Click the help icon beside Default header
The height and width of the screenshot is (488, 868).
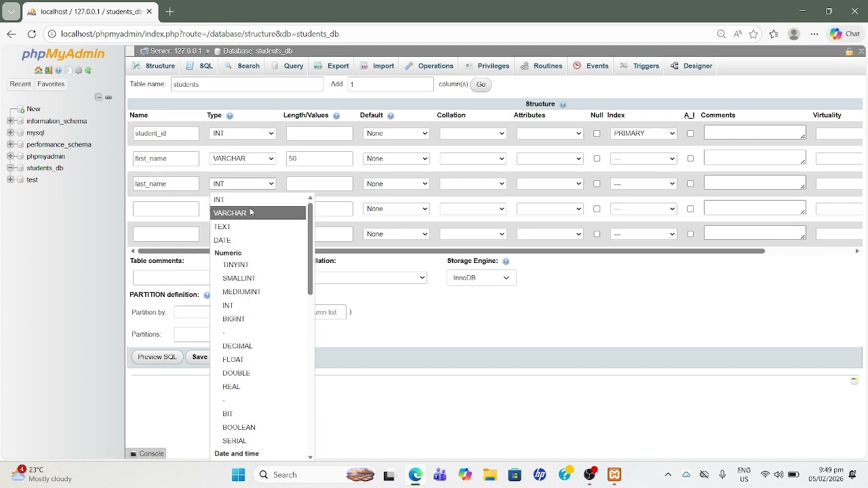391,116
